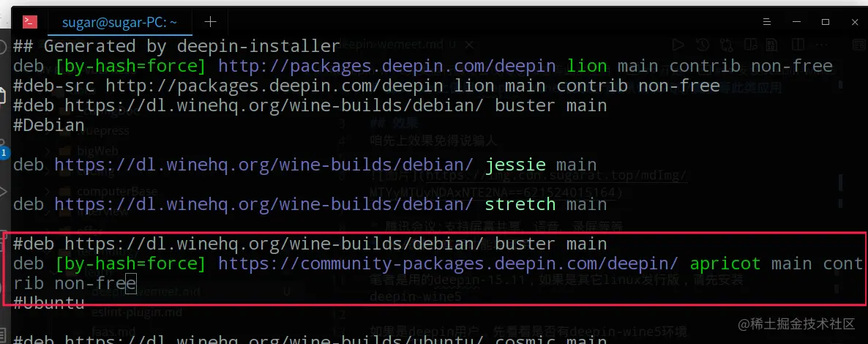This screenshot has height=344, width=868.
Task: Open VS Code Explorer file icon in activity bar
Action: (4, 97)
